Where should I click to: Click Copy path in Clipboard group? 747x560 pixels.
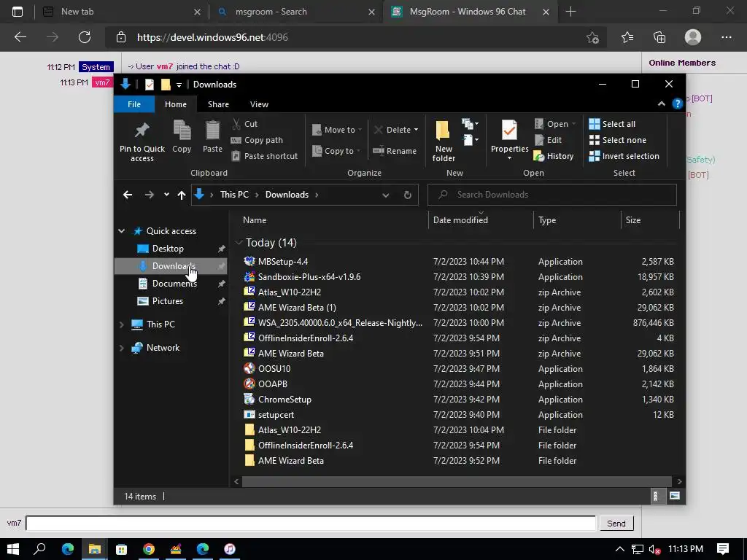tap(257, 140)
